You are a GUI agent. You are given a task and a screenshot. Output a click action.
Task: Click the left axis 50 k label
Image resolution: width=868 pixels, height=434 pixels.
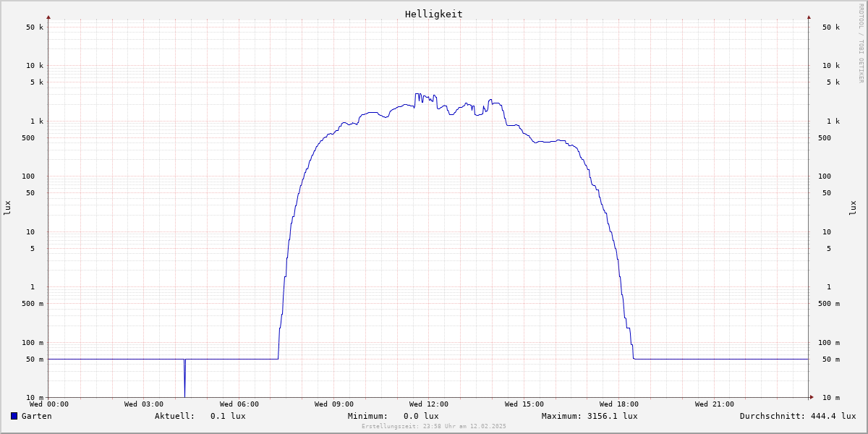coord(35,27)
